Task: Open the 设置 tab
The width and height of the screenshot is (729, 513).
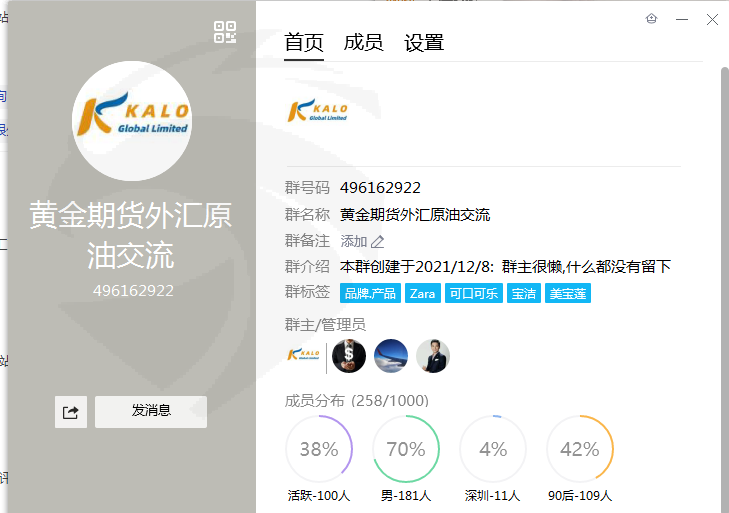Action: 424,43
